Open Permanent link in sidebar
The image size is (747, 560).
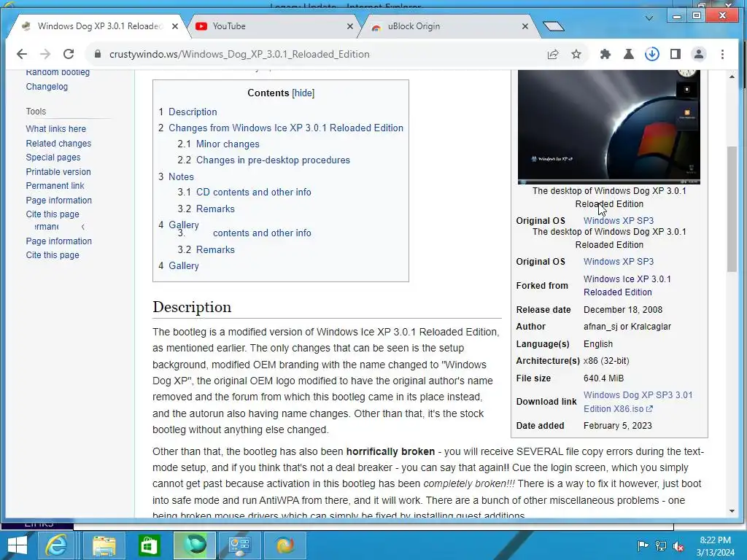55,186
